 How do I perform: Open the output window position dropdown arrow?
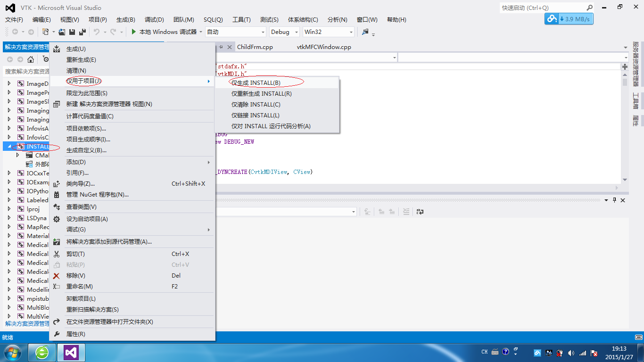607,200
